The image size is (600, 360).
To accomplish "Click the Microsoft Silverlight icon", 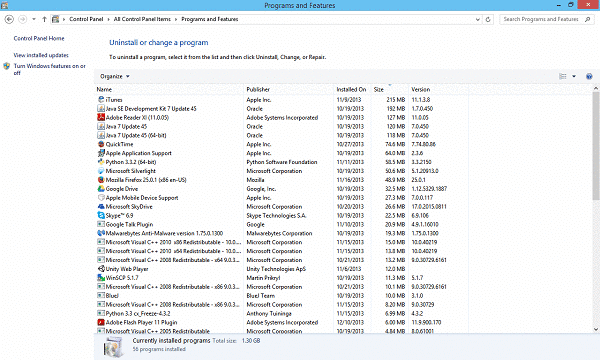I will 101,171.
